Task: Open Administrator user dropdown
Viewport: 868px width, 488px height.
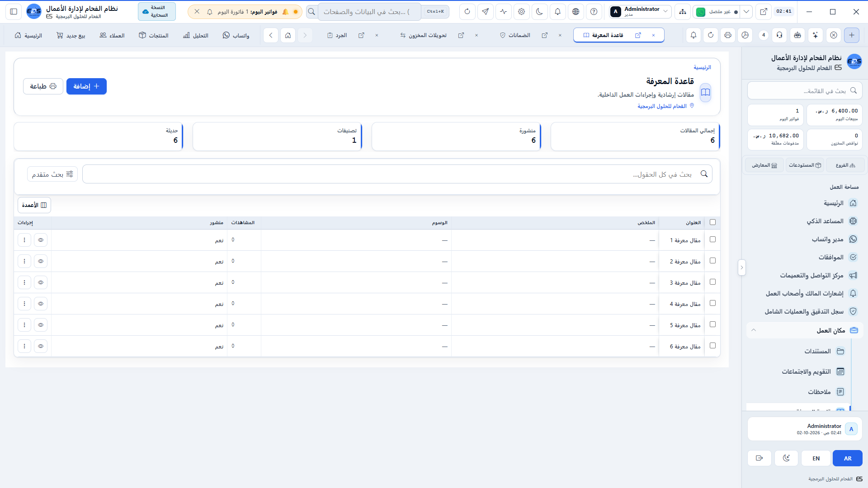Action: pyautogui.click(x=640, y=12)
